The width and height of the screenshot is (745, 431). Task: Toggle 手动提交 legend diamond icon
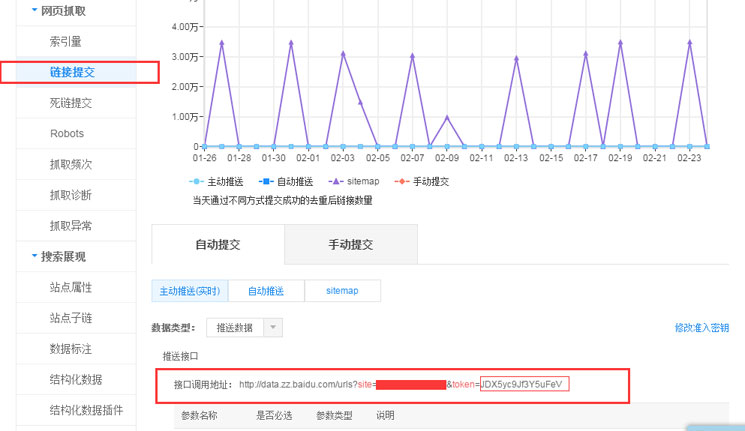click(x=403, y=182)
